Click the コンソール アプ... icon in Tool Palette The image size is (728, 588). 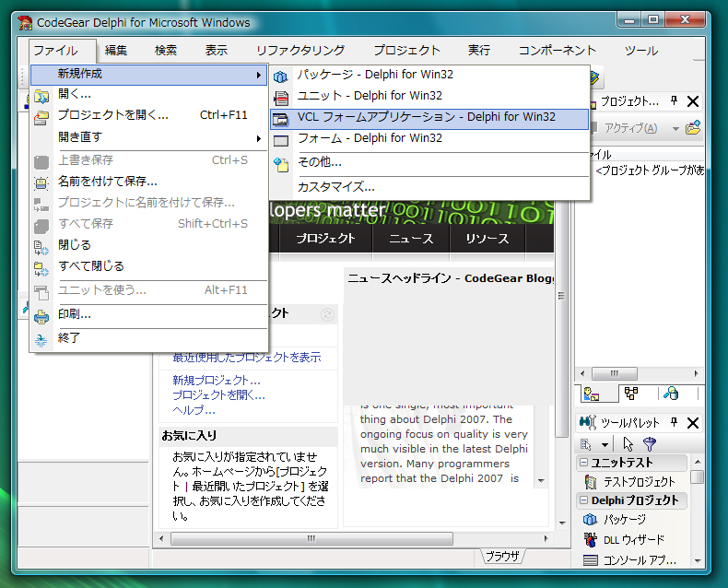[590, 560]
